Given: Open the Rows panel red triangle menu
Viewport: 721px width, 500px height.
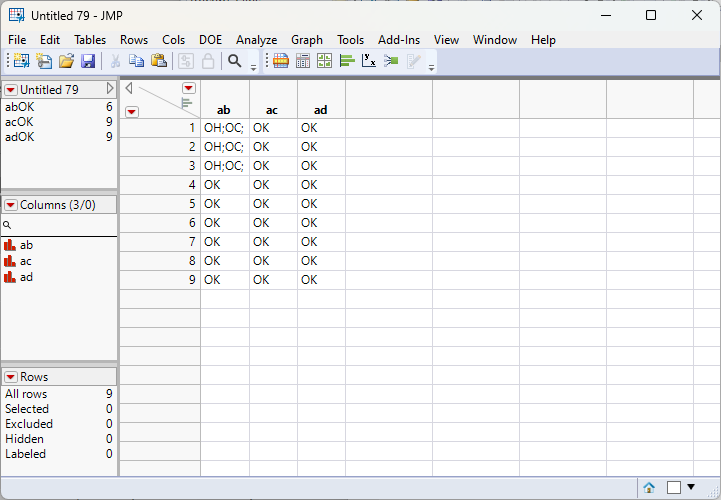Looking at the screenshot, I should point(11,377).
